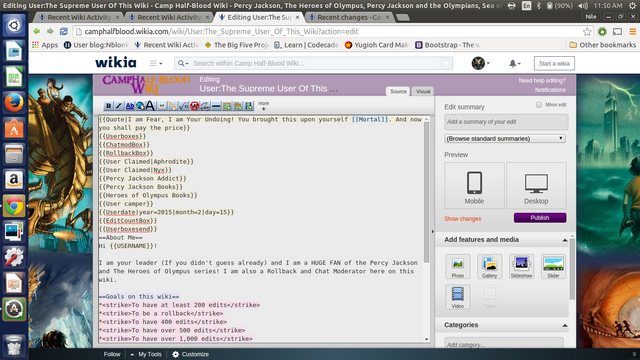
Task: Reload the page in Chrome
Action: (x=64, y=31)
